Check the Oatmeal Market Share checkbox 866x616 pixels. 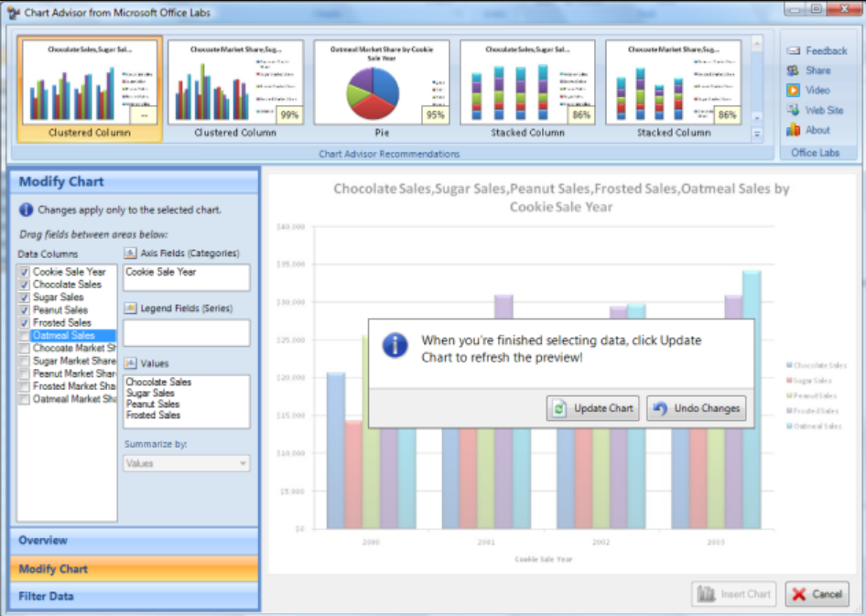pyautogui.click(x=25, y=399)
